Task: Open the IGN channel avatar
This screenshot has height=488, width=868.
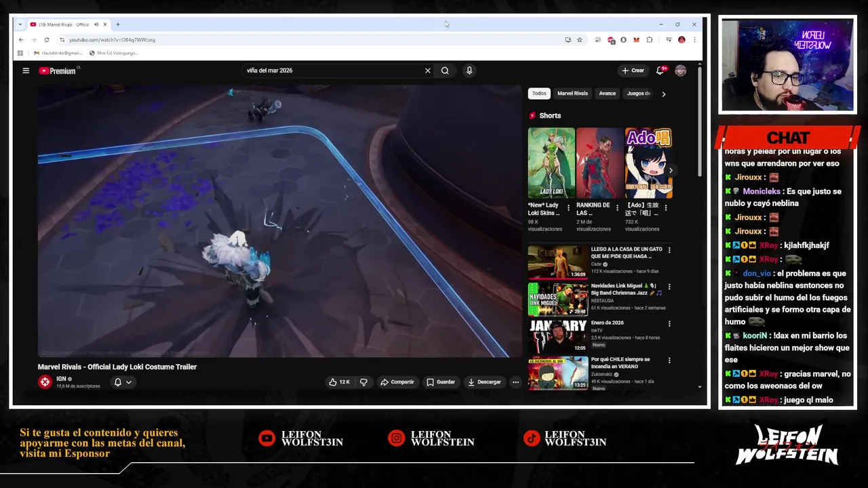Action: (45, 382)
